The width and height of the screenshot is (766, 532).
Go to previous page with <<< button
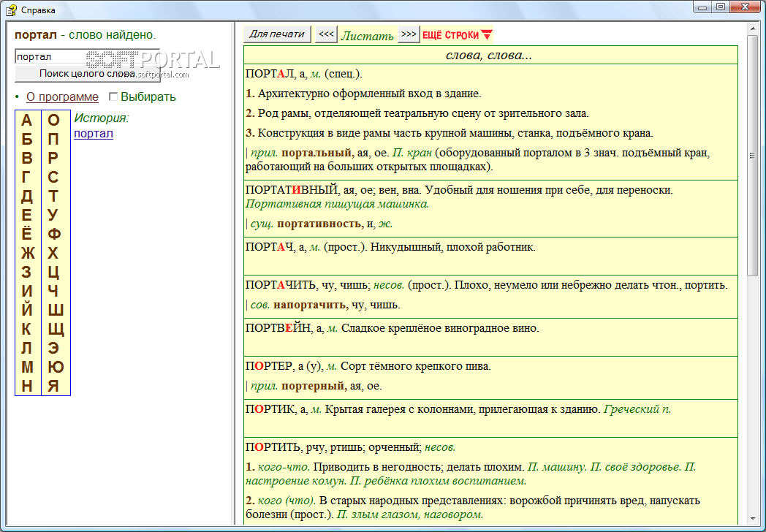(327, 34)
